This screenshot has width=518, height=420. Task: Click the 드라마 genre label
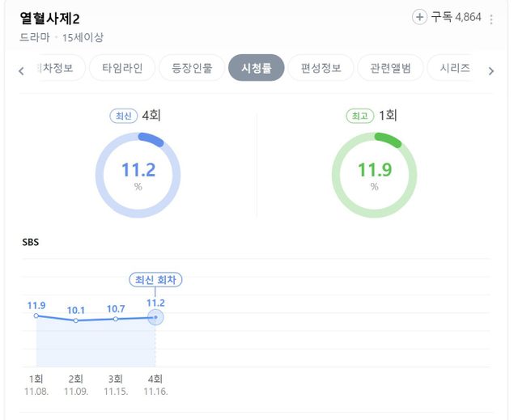pyautogui.click(x=35, y=37)
